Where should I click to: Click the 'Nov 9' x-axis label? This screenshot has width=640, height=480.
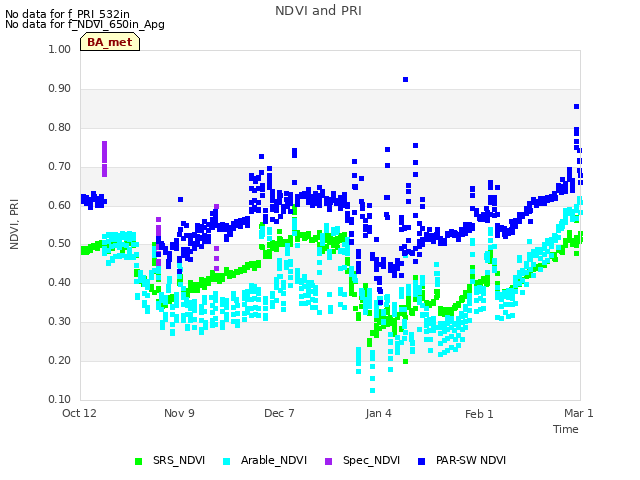(179, 413)
